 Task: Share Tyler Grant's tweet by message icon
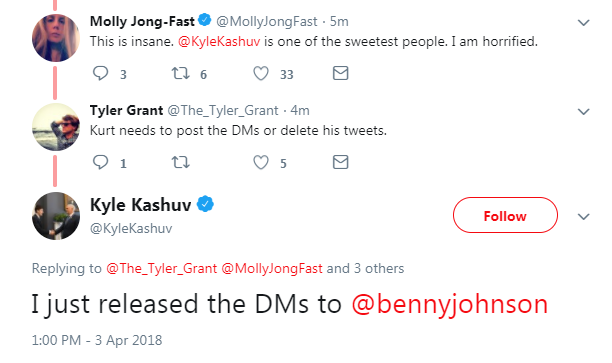coord(340,162)
